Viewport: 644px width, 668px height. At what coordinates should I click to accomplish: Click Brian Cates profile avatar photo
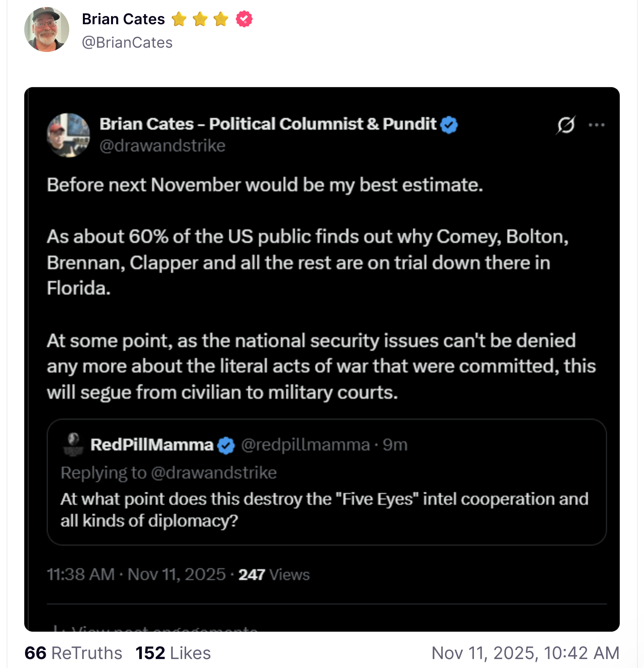tap(47, 29)
